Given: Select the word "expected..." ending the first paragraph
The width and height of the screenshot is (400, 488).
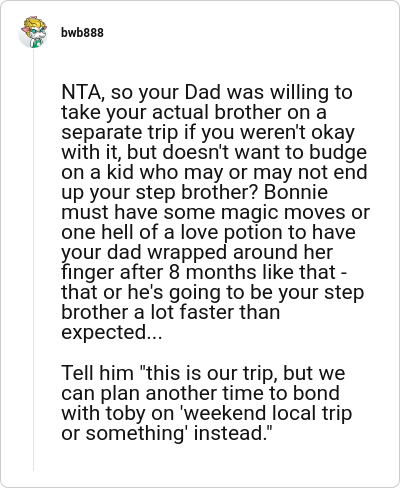Looking at the screenshot, I should click(112, 333).
